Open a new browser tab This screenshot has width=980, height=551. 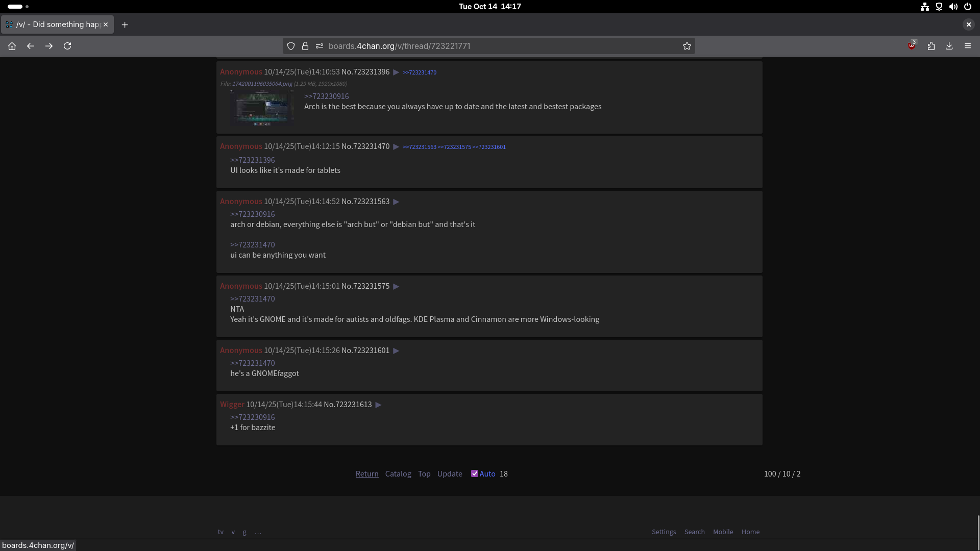tap(125, 24)
